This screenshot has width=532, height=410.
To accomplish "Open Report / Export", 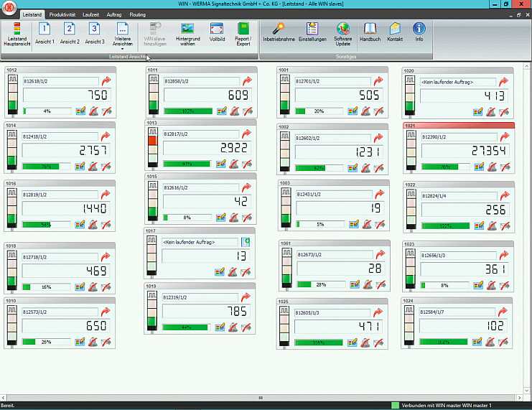I will [243, 33].
